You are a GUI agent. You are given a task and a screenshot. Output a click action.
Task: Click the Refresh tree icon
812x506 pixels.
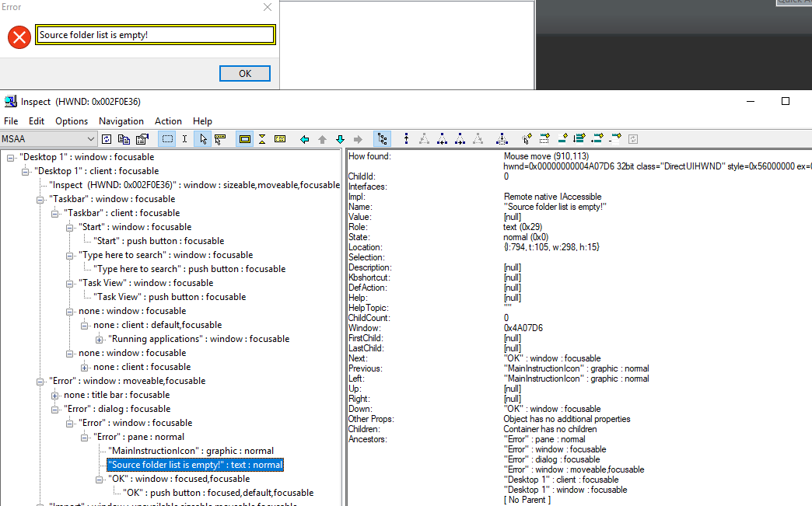click(107, 138)
